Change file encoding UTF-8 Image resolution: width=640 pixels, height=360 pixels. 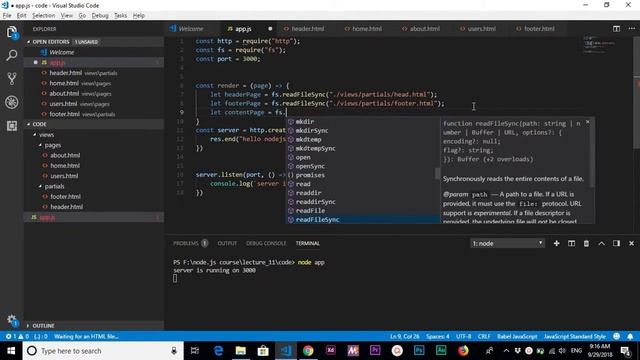464,336
